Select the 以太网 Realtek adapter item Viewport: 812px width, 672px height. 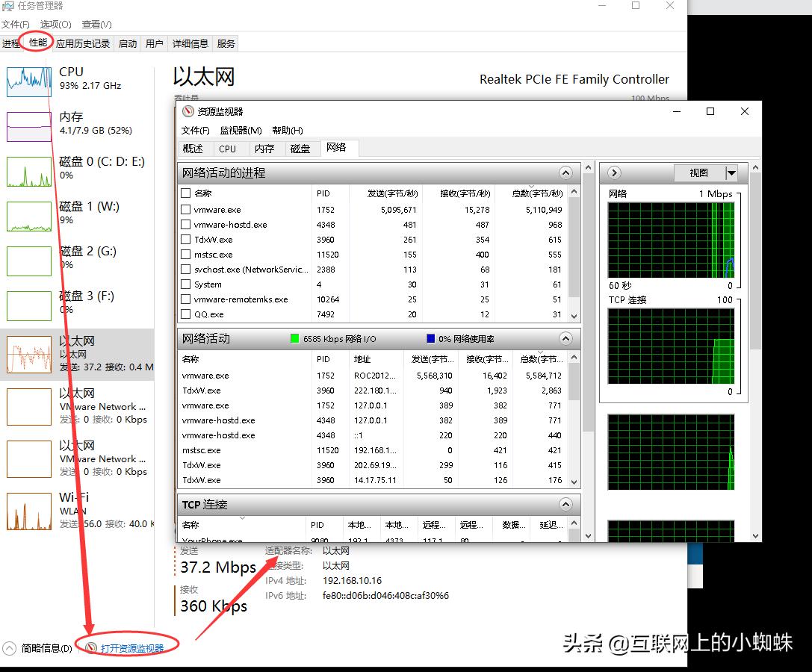(x=78, y=355)
